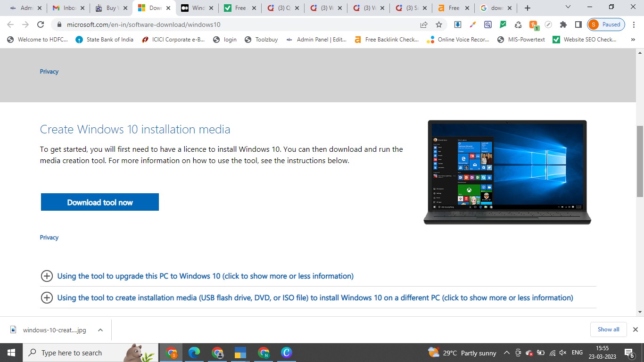Open the recycle arrows extension icon

tap(518, 25)
